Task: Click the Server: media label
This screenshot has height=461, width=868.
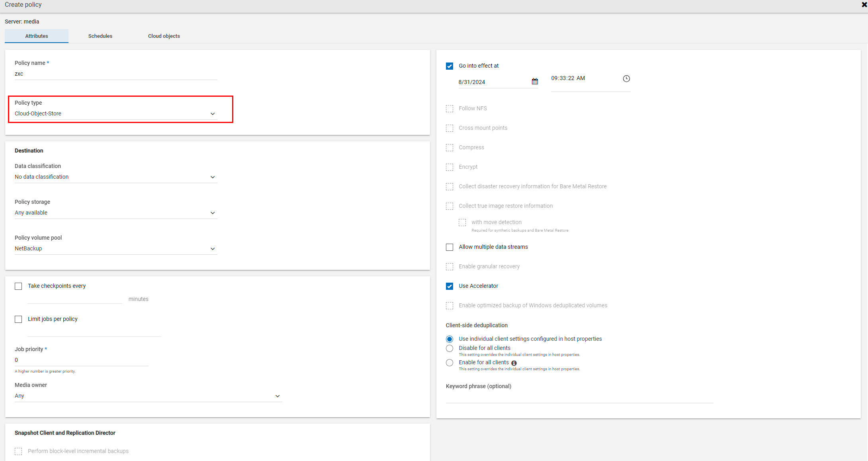Action: click(x=22, y=21)
